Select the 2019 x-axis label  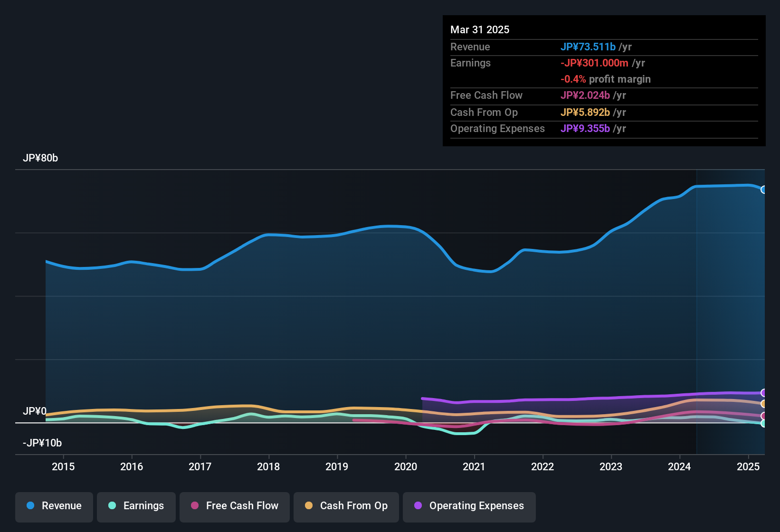point(337,466)
